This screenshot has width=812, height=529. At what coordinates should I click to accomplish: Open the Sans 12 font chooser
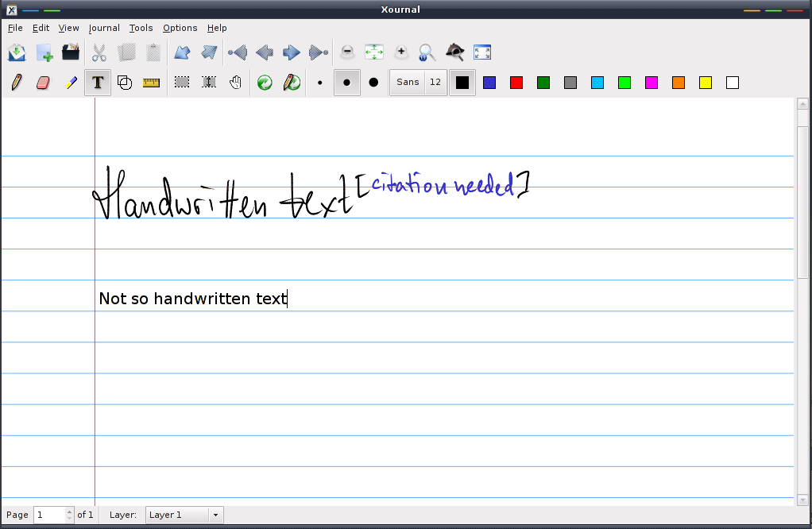pyautogui.click(x=419, y=82)
